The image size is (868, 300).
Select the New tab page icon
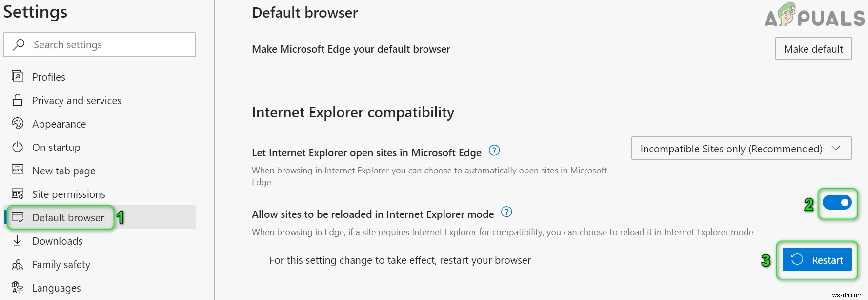(17, 170)
